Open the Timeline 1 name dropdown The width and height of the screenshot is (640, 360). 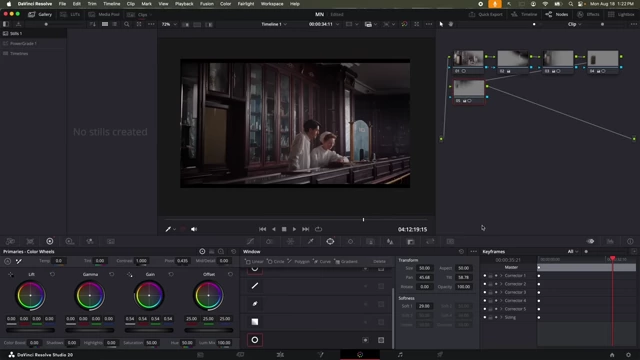274,24
